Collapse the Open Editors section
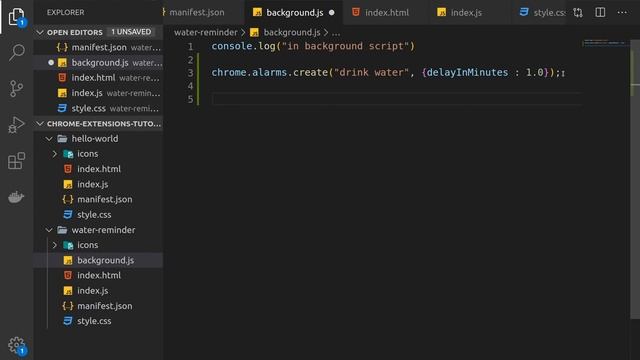Screen dimensions: 640x360 (40, 32)
